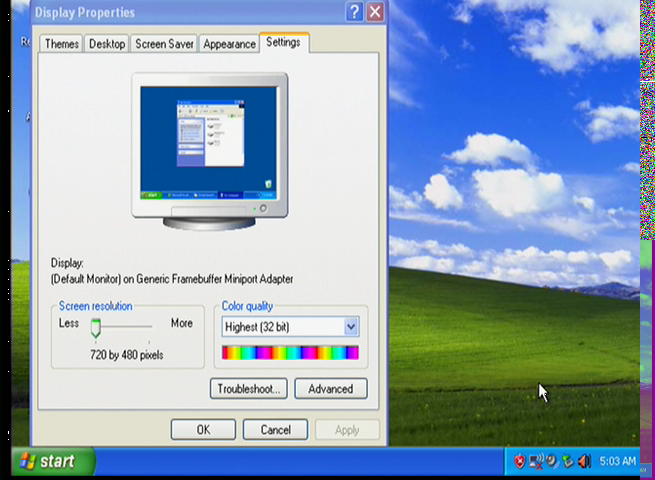Click the Highest (32 bit) combo box

[290, 327]
